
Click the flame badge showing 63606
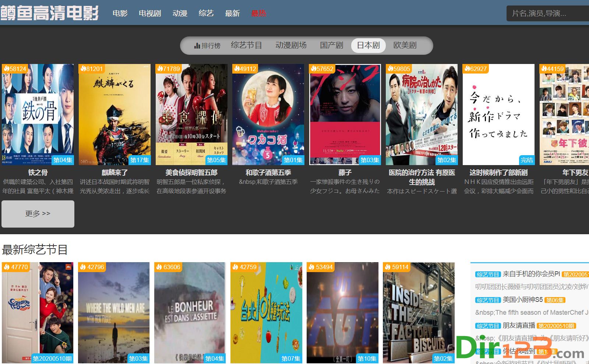pos(168,267)
